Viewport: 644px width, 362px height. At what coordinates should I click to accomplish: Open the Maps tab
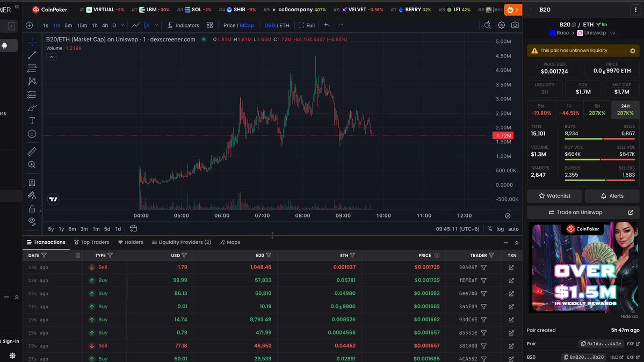pos(230,242)
